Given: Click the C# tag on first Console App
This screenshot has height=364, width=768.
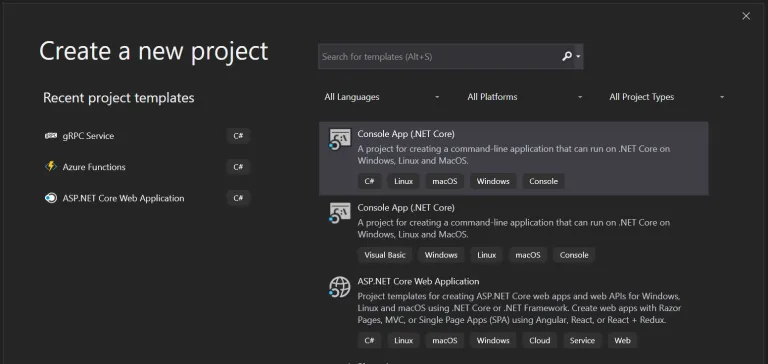Looking at the screenshot, I should click(369, 181).
